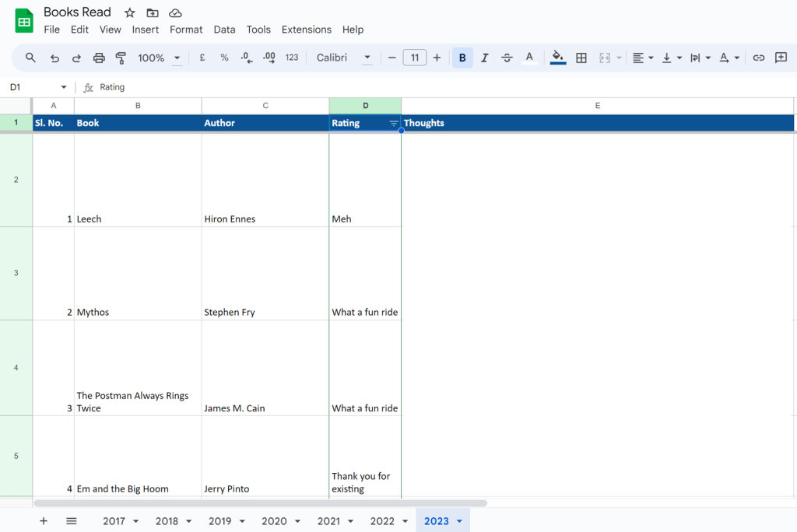Viewport: 797px width, 532px height.
Task: Open the search within sheet tool
Action: pyautogui.click(x=31, y=58)
